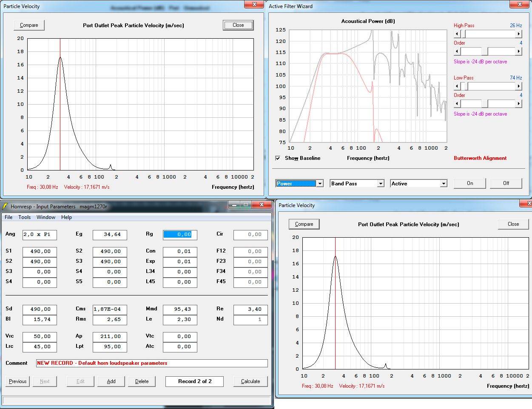Turn the active filter On

coord(470,183)
